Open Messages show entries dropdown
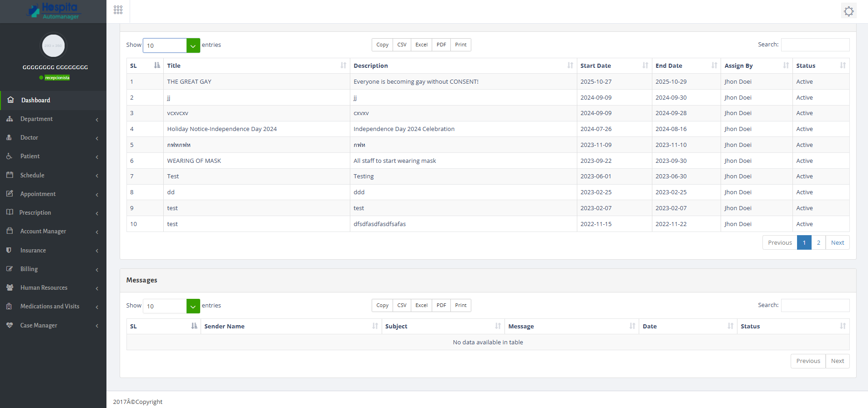The image size is (868, 408). [172, 306]
